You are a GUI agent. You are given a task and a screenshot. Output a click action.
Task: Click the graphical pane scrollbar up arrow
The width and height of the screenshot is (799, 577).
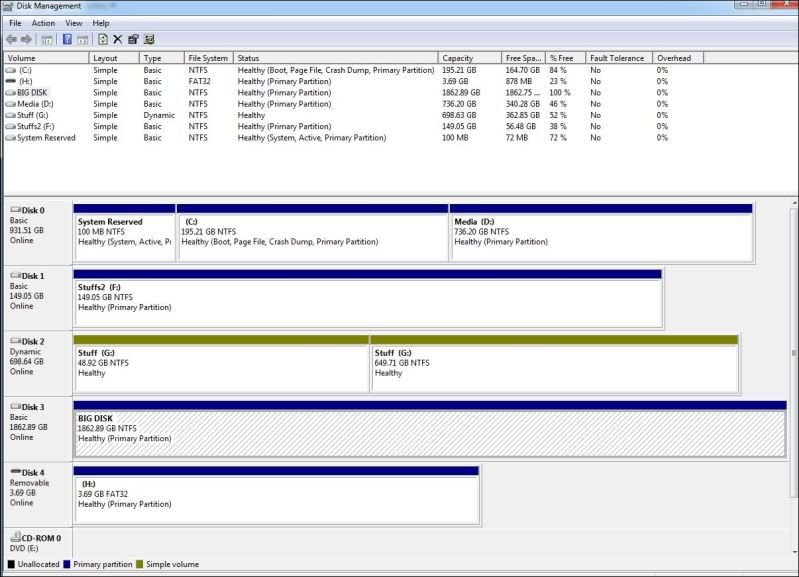pyautogui.click(x=794, y=203)
